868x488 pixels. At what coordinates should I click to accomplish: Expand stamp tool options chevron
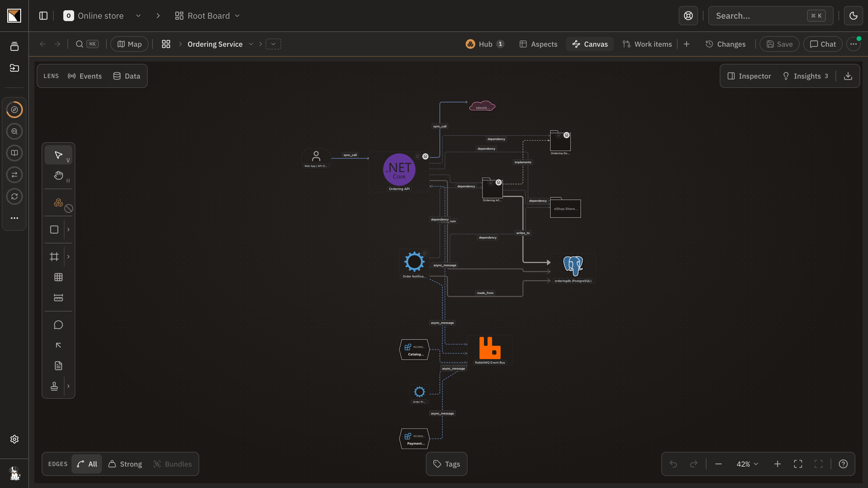point(68,386)
